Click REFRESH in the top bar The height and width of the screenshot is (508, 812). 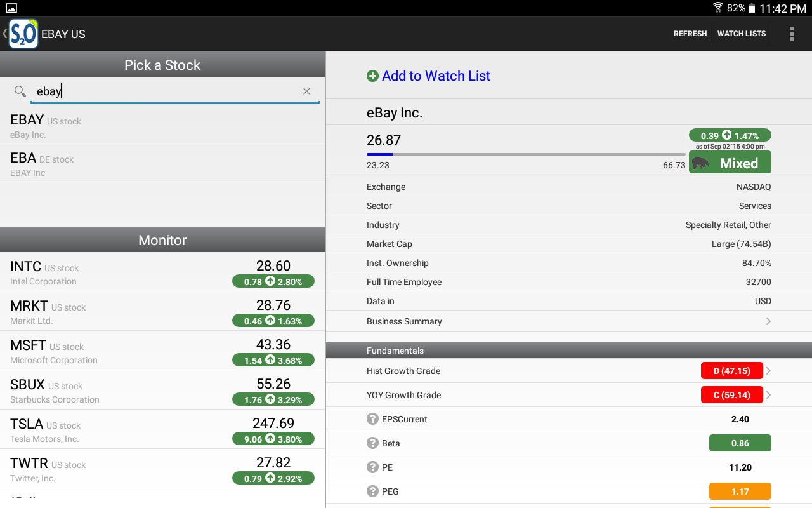tap(690, 34)
